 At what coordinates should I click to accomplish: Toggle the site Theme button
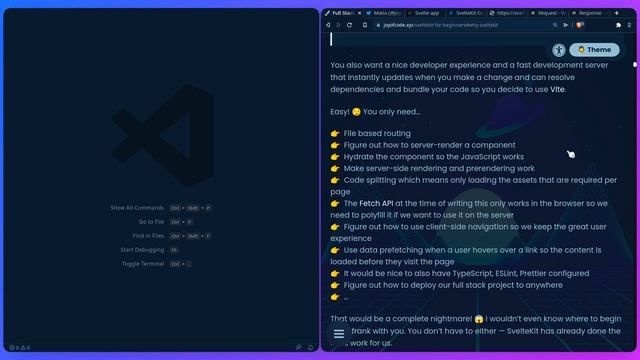click(594, 50)
